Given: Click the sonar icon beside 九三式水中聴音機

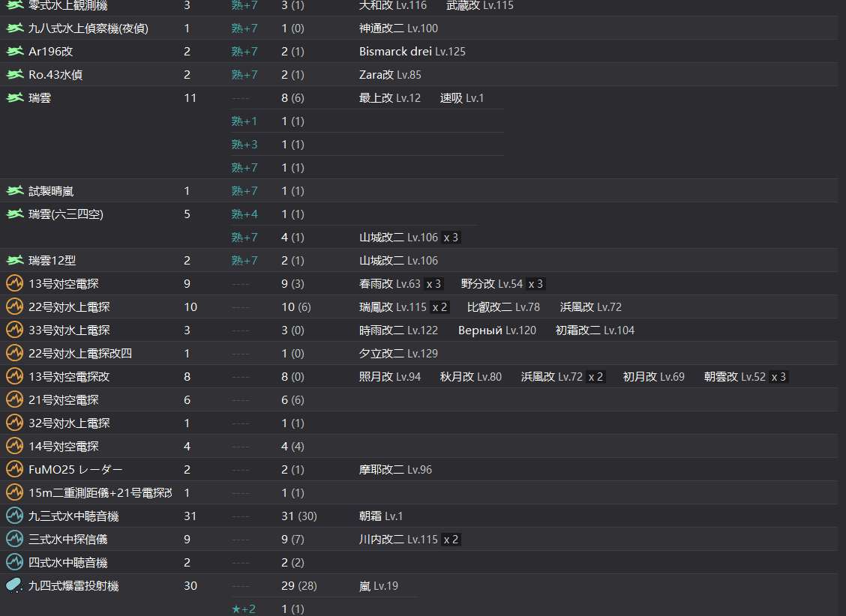Looking at the screenshot, I should tap(14, 516).
